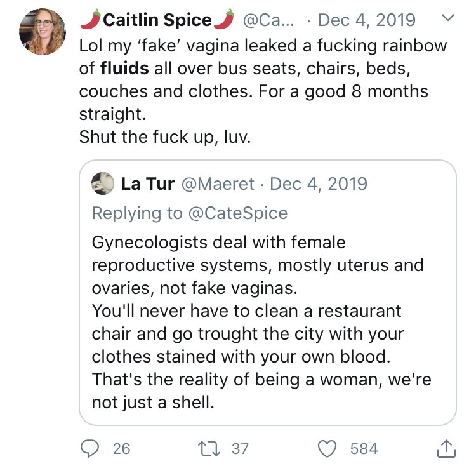
Task: Click the reply speech bubble icon
Action: coord(89,448)
